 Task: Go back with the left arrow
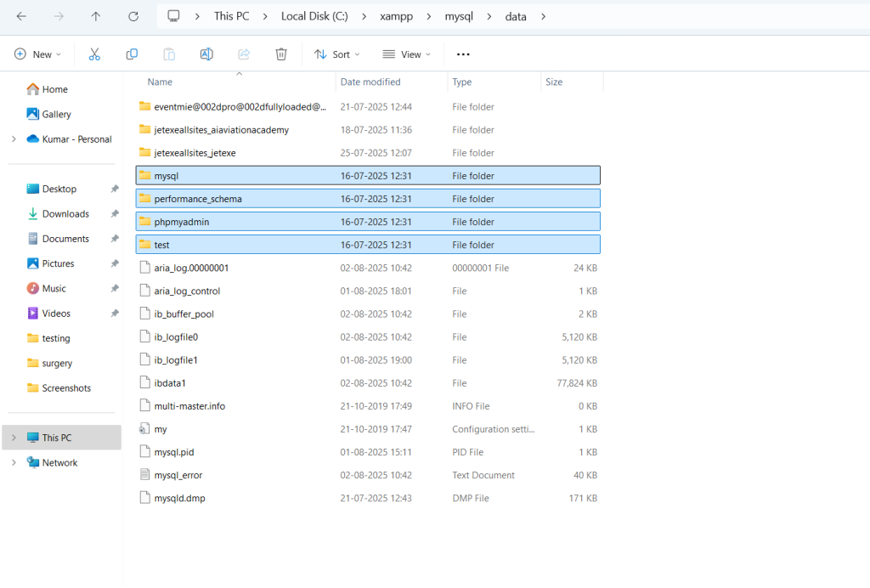tap(21, 17)
